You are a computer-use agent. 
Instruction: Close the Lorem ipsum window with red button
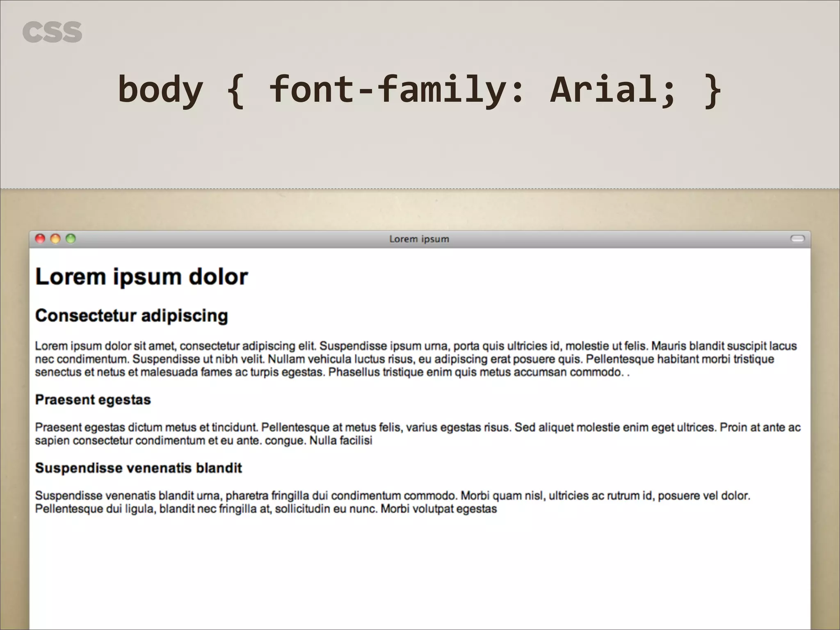click(x=40, y=239)
